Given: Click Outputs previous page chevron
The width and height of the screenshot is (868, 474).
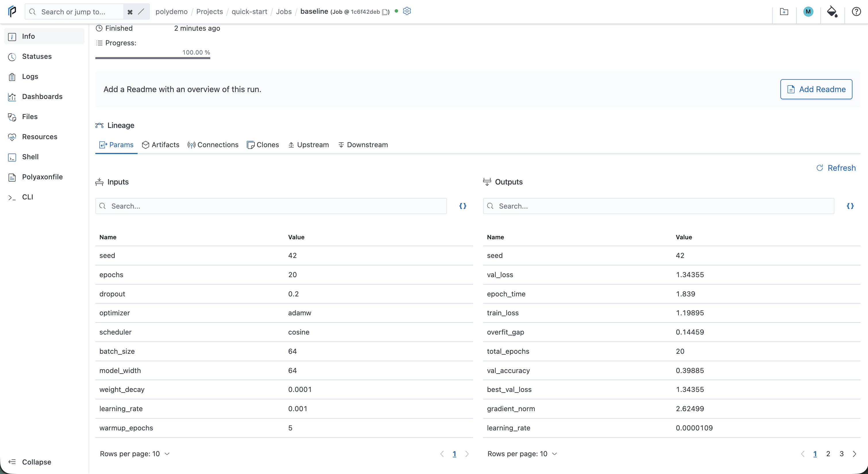Looking at the screenshot, I should (803, 454).
